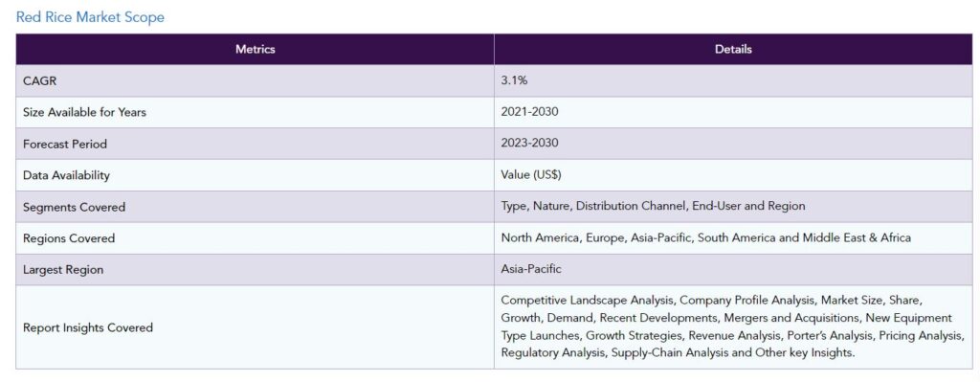The height and width of the screenshot is (382, 980).
Task: Select the Data Availability label
Action: tap(66, 176)
